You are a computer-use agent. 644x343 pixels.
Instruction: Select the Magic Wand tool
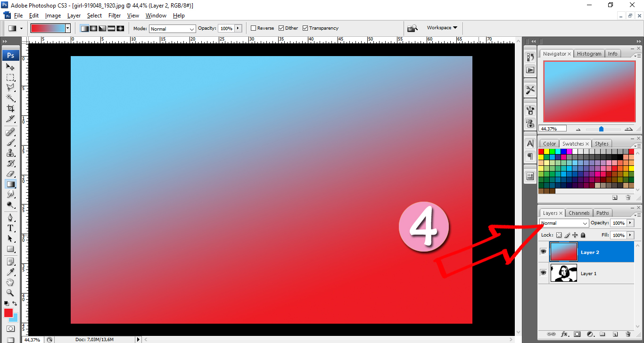10,98
